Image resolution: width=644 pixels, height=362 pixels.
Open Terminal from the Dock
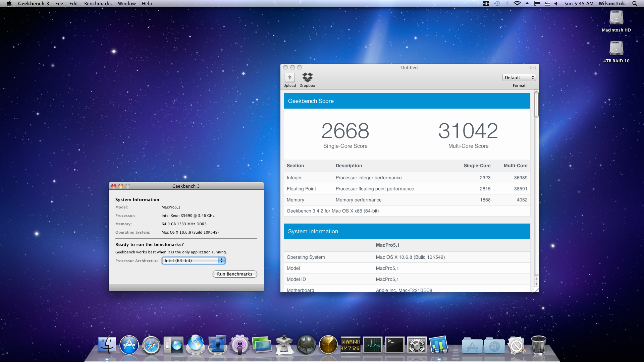395,345
